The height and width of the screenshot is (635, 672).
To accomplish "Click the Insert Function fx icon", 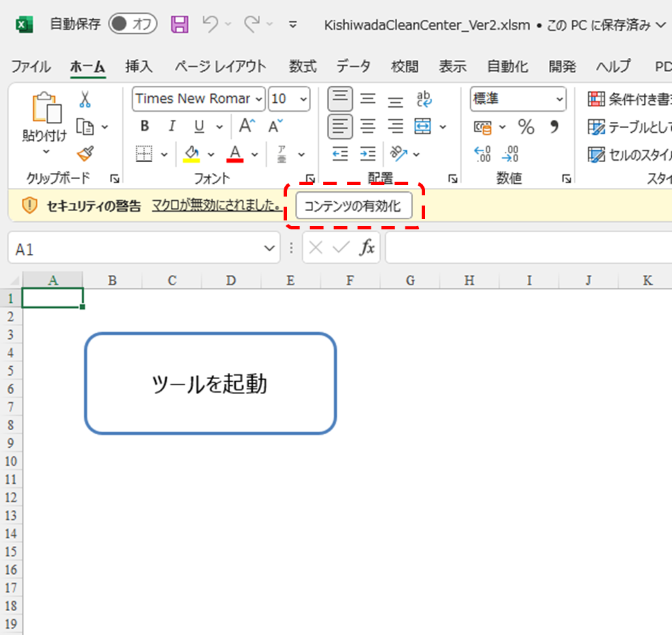I will tap(367, 248).
